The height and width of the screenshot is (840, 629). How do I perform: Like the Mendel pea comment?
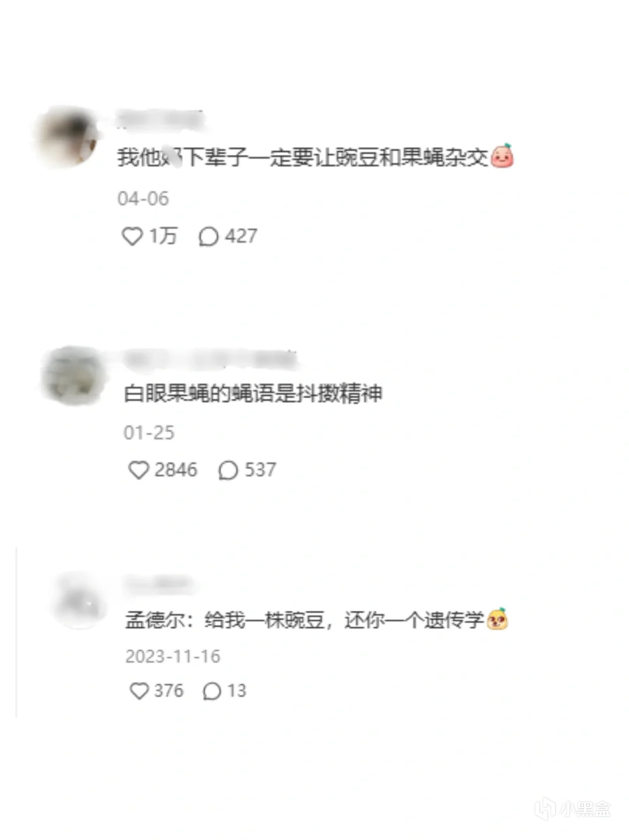tap(139, 691)
